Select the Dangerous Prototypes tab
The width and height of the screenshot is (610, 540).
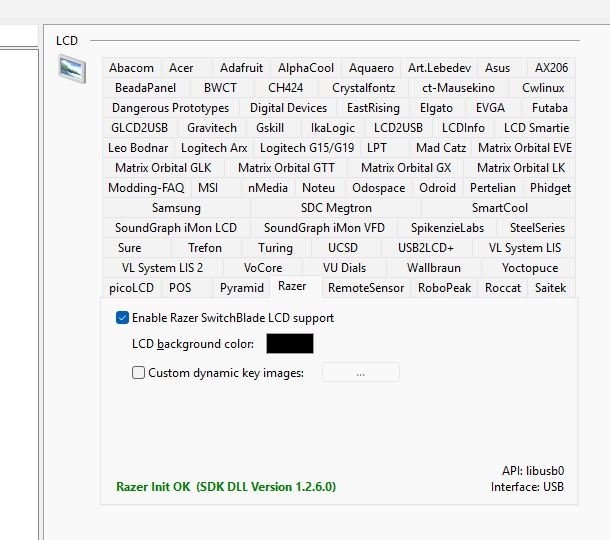(170, 108)
